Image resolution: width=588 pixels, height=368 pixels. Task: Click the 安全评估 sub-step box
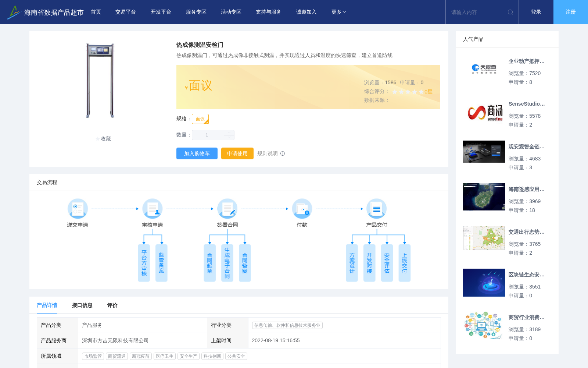click(387, 263)
